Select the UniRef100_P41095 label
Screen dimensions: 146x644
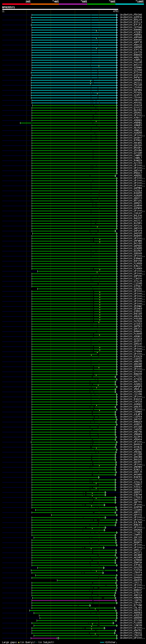pos(131,63)
